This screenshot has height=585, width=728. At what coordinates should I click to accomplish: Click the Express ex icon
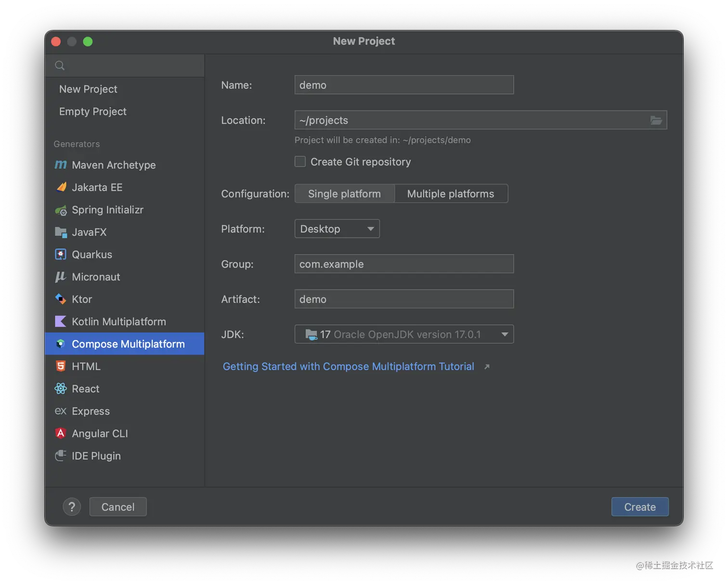click(x=60, y=411)
